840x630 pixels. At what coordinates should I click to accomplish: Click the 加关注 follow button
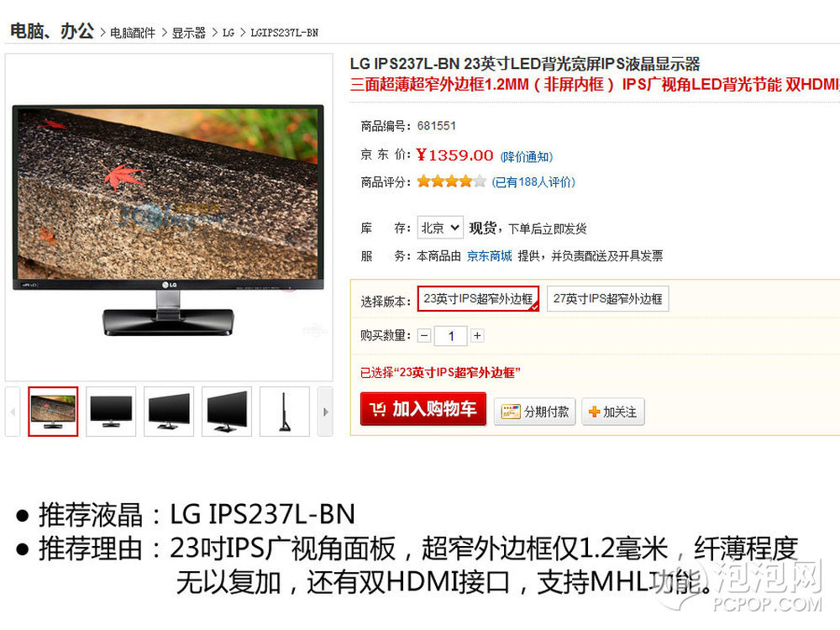[x=613, y=412]
